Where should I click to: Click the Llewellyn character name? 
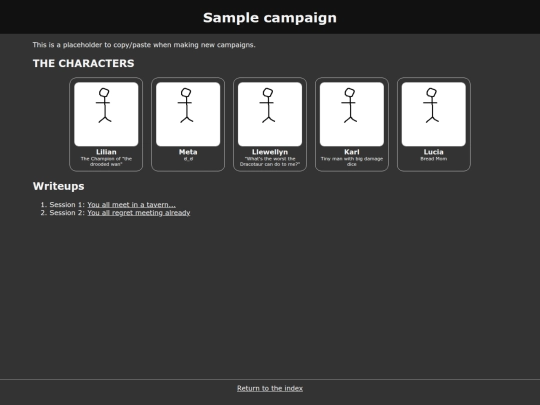(270, 152)
